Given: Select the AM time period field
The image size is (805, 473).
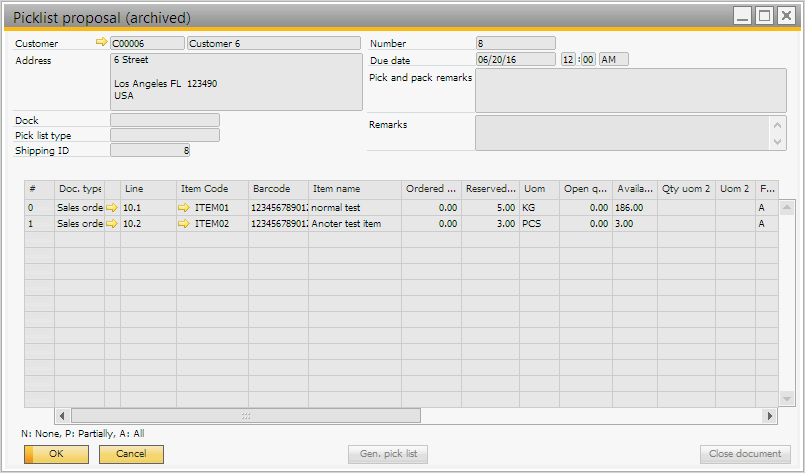Looking at the screenshot, I should 613,59.
